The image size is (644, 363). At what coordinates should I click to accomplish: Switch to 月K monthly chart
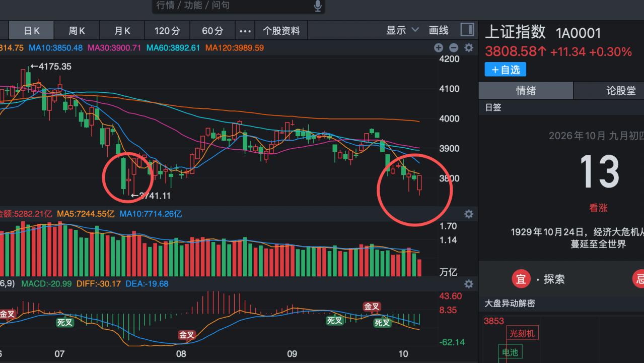click(x=122, y=31)
